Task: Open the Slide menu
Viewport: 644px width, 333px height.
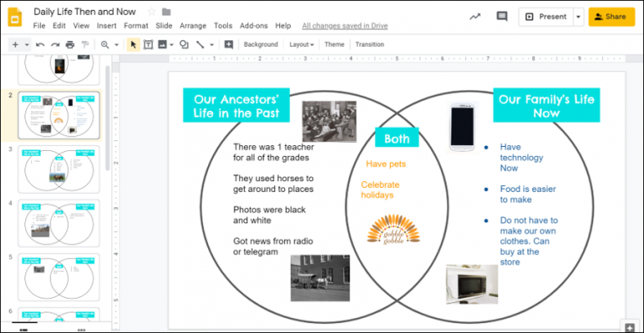Action: click(x=164, y=26)
